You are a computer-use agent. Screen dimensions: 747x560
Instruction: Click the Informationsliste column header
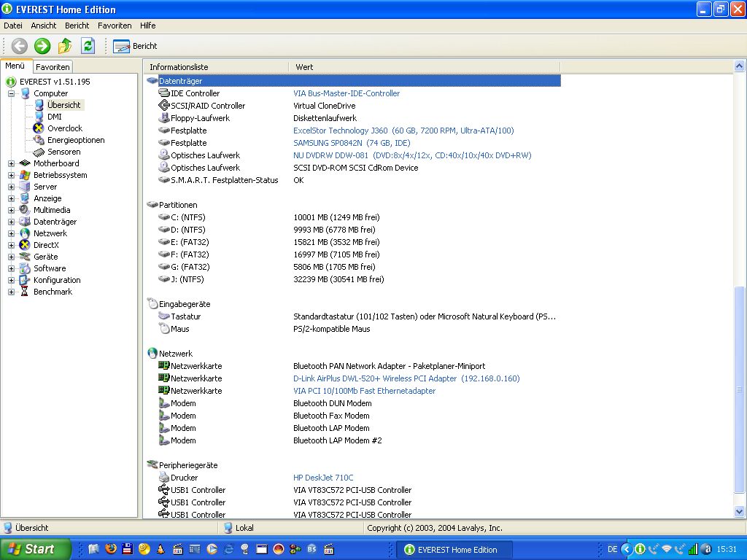216,67
